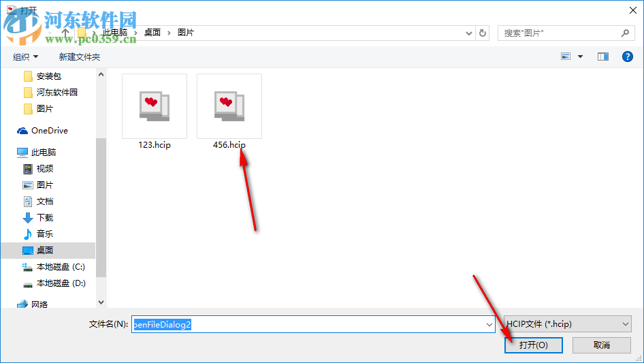Click the blue help icon
This screenshot has height=363, width=644.
point(627,57)
